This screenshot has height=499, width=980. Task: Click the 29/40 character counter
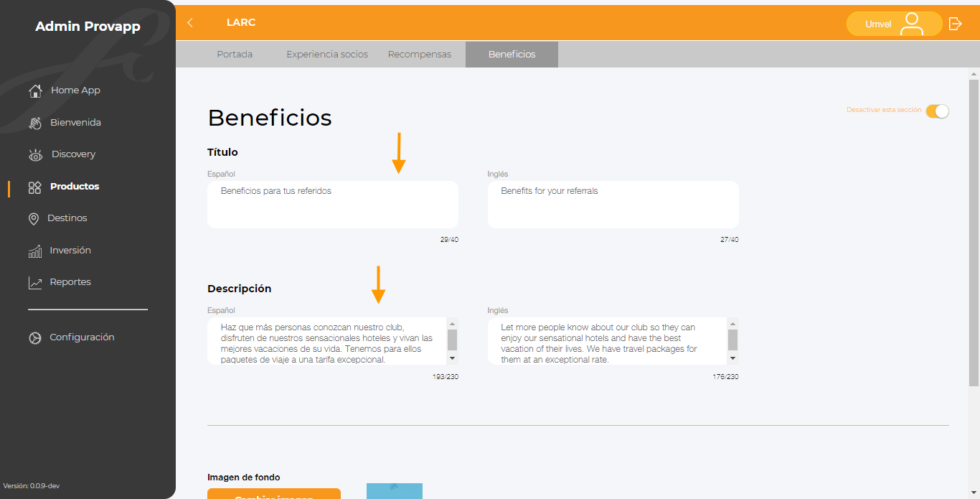(449, 240)
